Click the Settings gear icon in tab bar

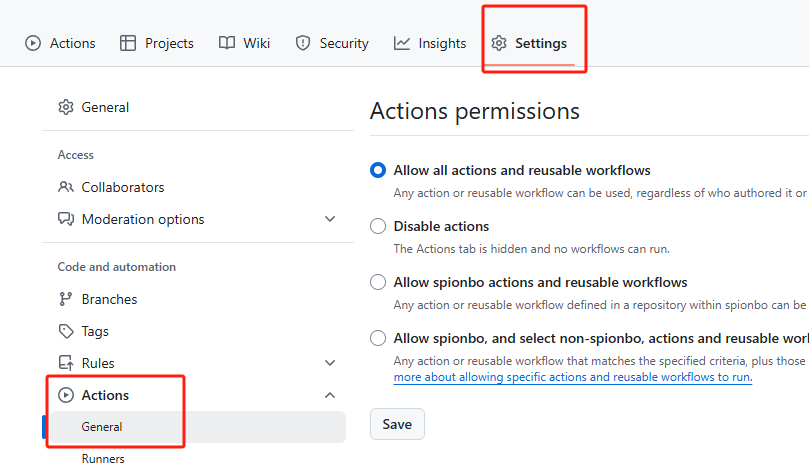pyautogui.click(x=499, y=43)
